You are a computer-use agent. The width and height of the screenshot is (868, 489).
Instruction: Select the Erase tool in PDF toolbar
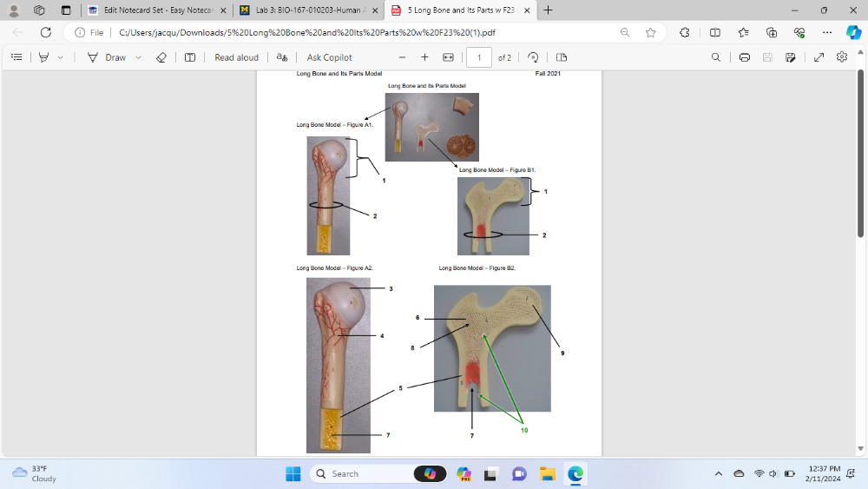161,57
